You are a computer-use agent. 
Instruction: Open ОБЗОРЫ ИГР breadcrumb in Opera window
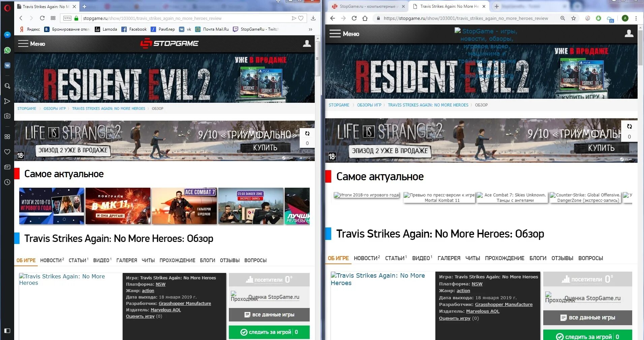point(55,109)
